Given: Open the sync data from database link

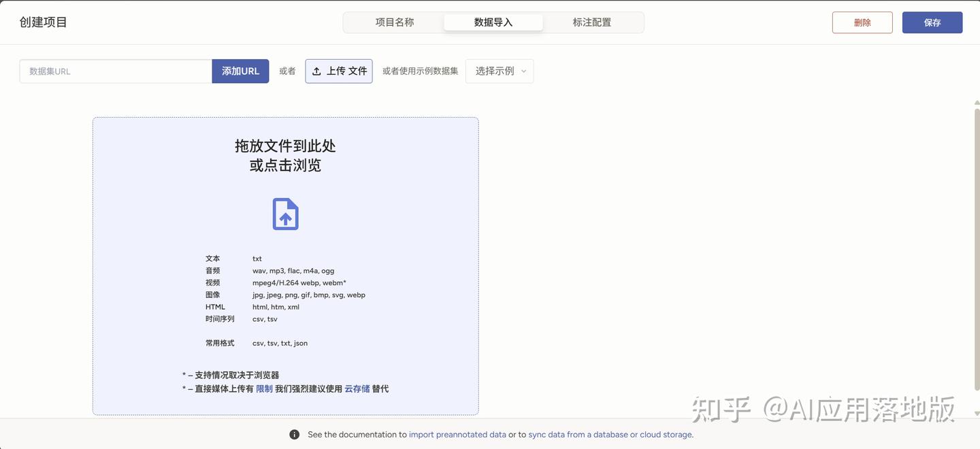Looking at the screenshot, I should click(x=610, y=435).
